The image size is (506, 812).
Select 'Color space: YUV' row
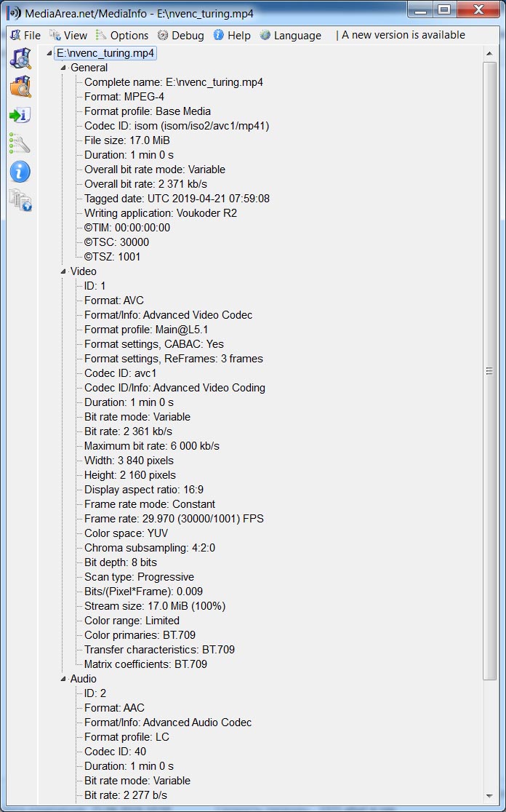coord(126,533)
